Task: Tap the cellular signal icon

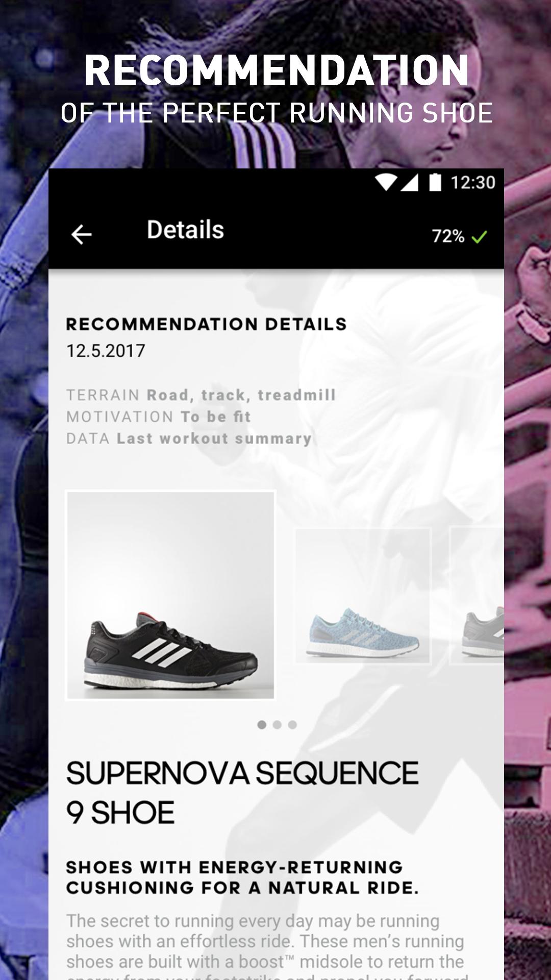Action: (x=410, y=182)
